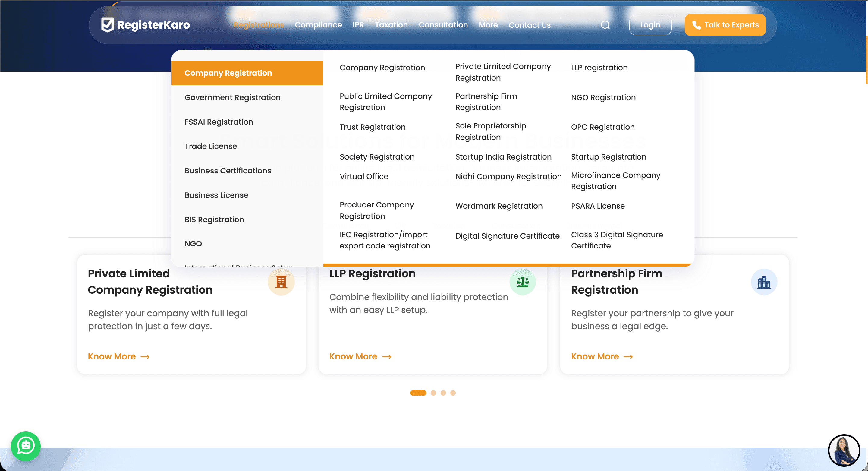
Task: Jump to third carousel slide dot
Action: tap(443, 393)
